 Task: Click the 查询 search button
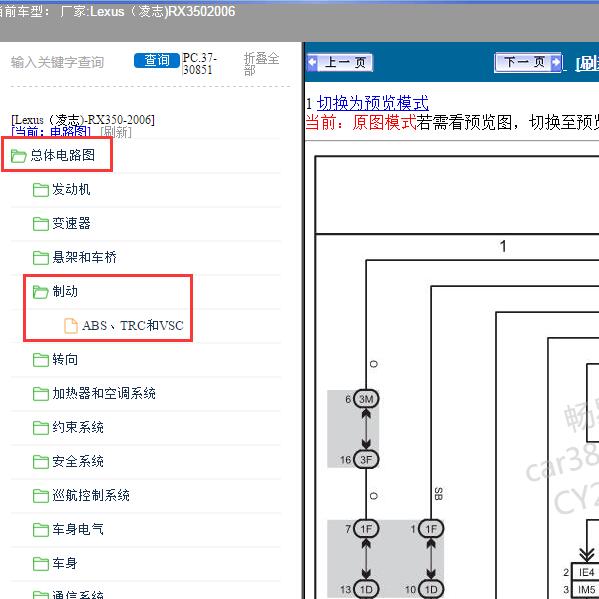[x=157, y=61]
